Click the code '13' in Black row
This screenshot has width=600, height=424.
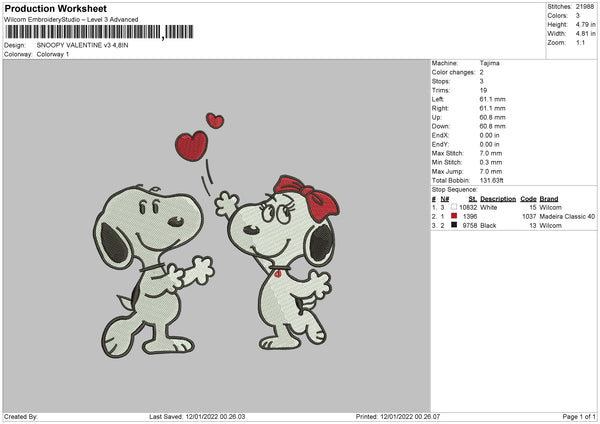coord(533,225)
